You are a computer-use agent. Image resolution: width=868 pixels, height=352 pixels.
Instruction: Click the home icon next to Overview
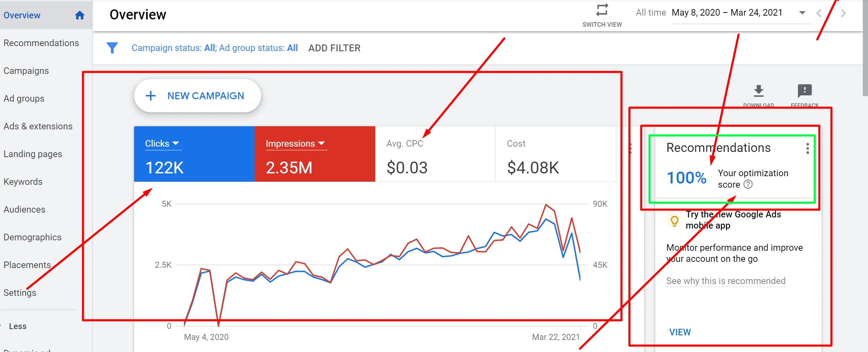point(80,15)
